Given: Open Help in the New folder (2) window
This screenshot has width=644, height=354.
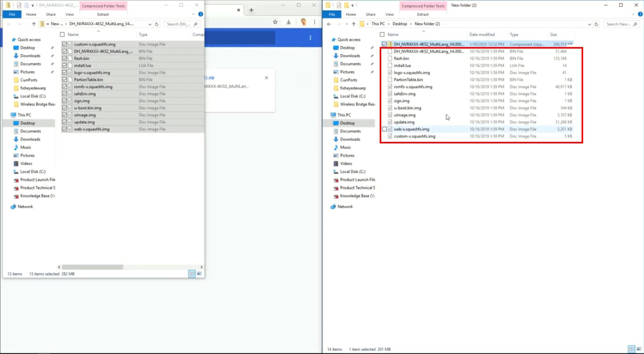Looking at the screenshot, I should pyautogui.click(x=640, y=14).
